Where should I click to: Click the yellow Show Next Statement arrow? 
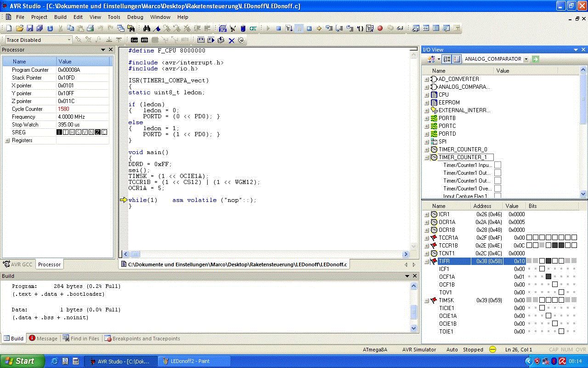319,29
